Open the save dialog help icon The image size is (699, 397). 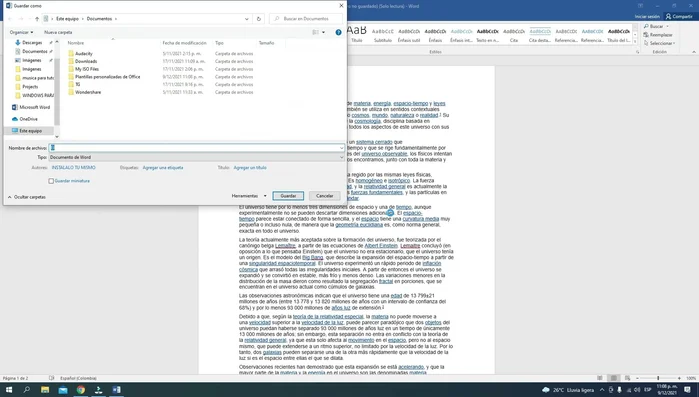338,32
